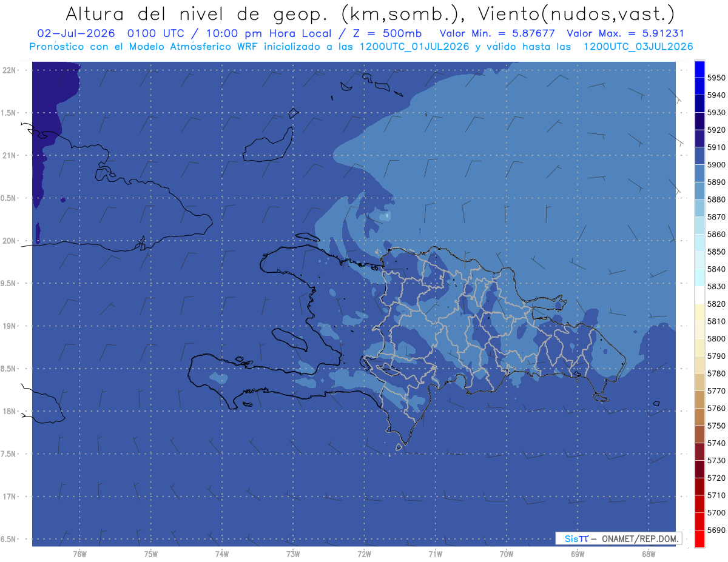
Task: Click the '20N' latitude axis label
Action: point(9,241)
